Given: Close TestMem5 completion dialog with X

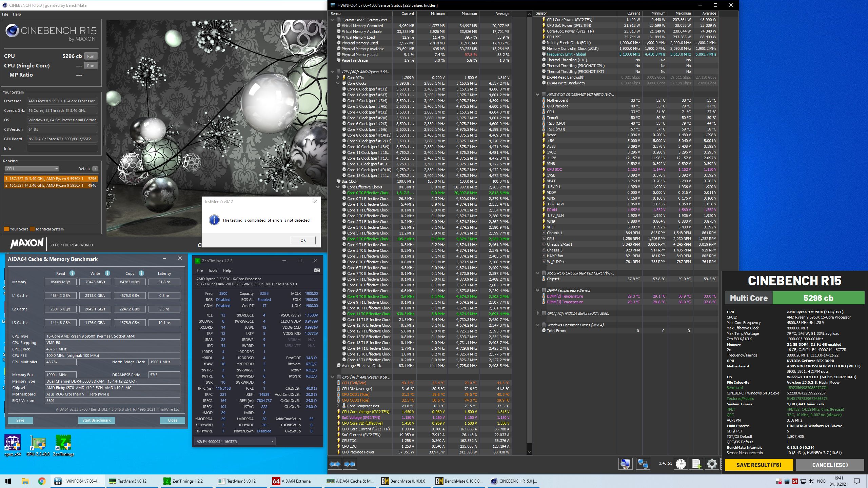Looking at the screenshot, I should click(316, 201).
